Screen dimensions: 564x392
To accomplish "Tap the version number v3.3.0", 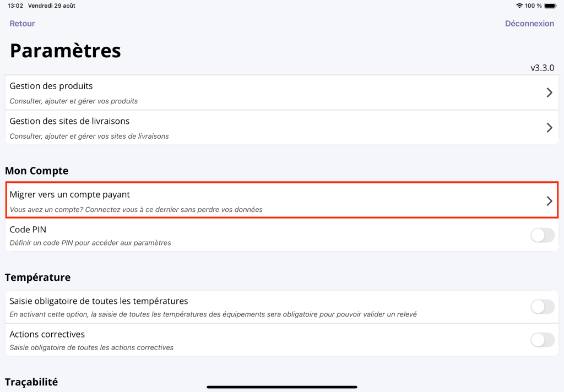I will coord(542,68).
